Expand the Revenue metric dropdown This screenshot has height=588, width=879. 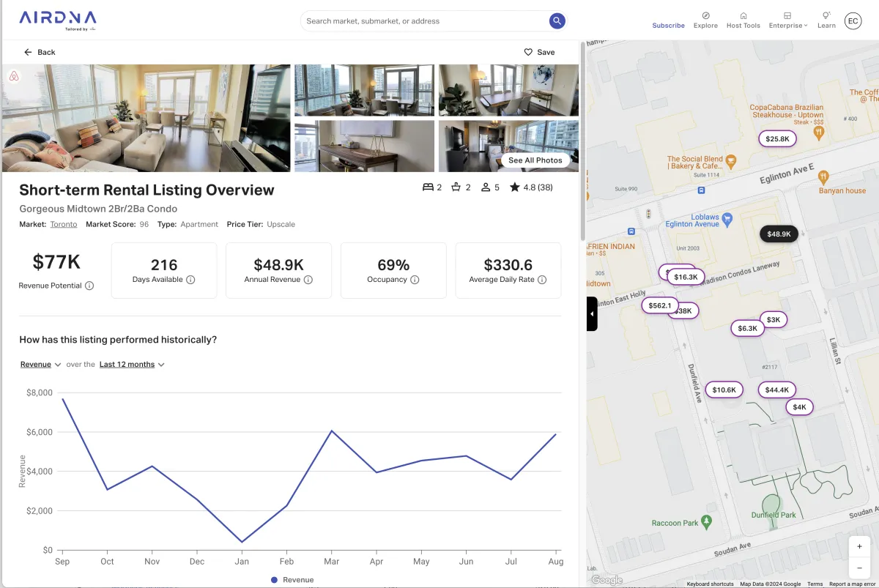41,365
